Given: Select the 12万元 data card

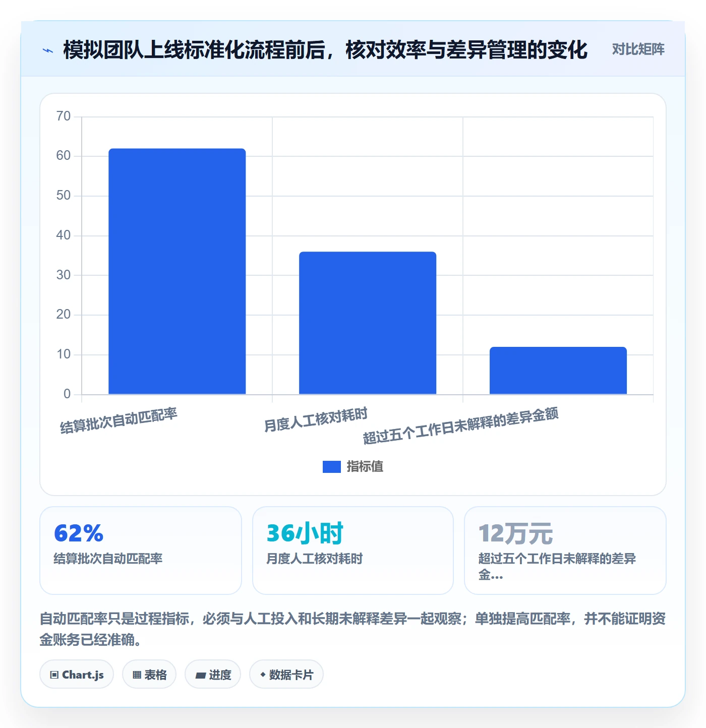Looking at the screenshot, I should pyautogui.click(x=565, y=551).
